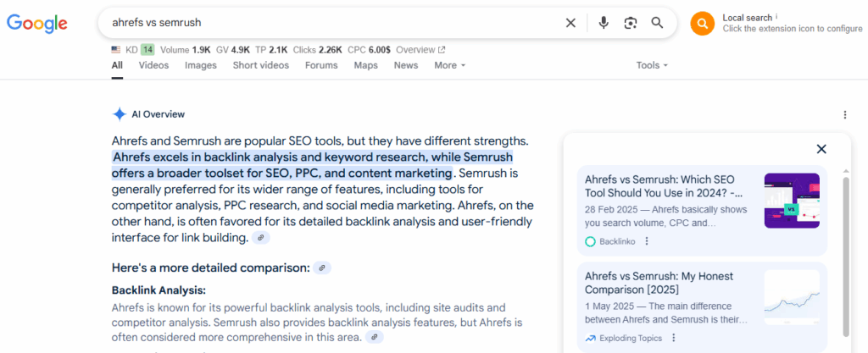Search by image with Lens camera icon
Screen dimensions: 868x353
[x=630, y=23]
